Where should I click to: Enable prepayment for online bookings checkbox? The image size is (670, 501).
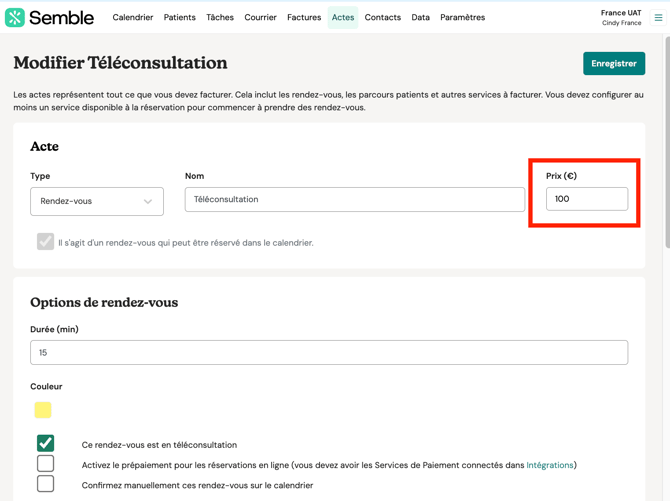click(46, 464)
